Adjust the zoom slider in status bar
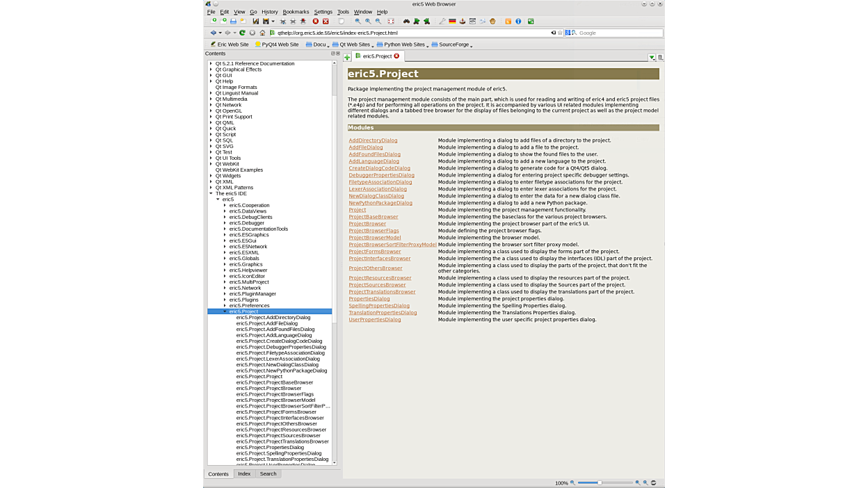Viewport: 868px width, 488px height. [x=600, y=482]
